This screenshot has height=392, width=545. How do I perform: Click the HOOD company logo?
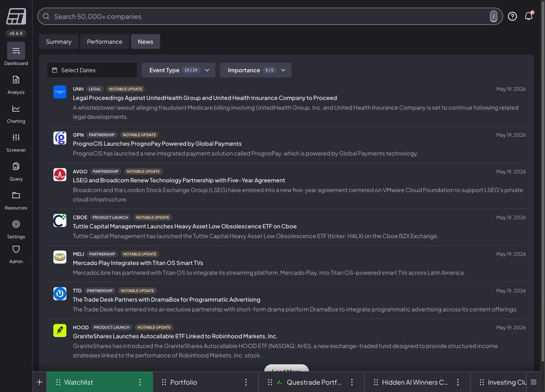(59, 330)
